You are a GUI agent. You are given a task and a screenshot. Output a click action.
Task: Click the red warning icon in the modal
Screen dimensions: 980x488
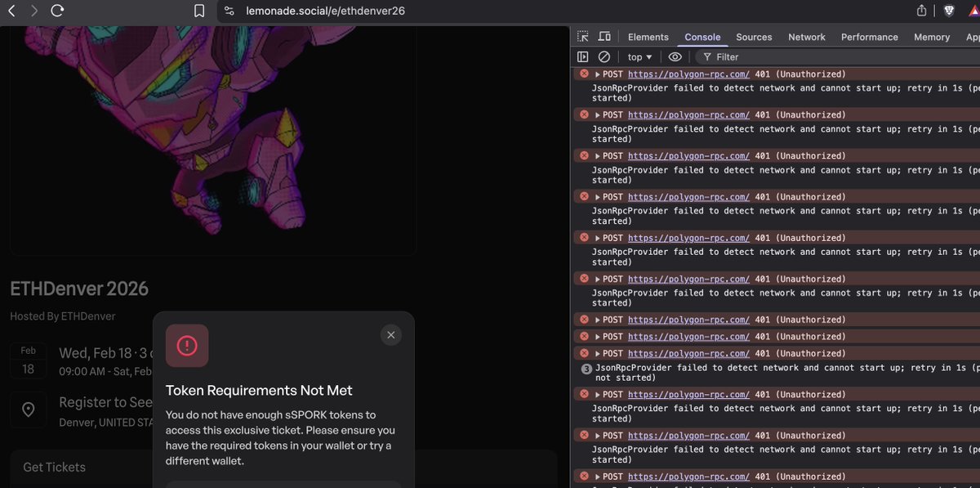pos(187,346)
